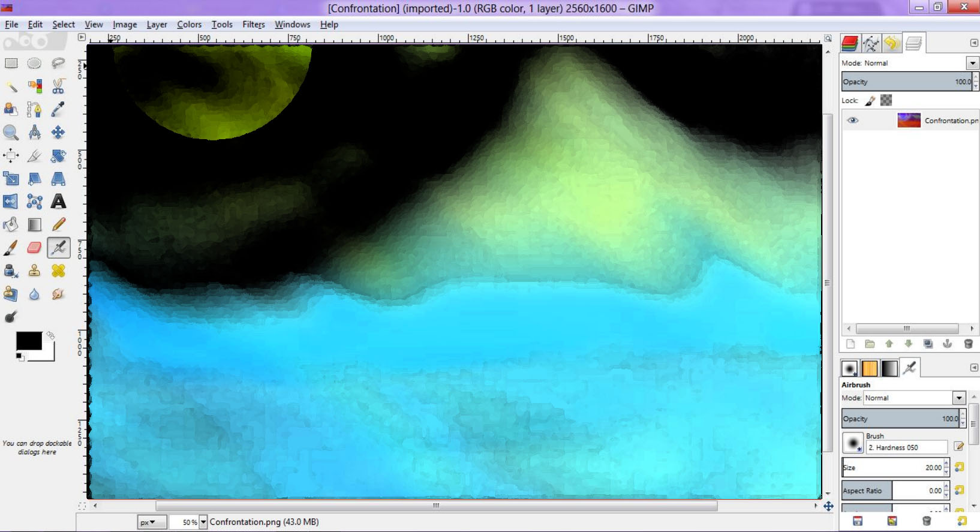This screenshot has height=532, width=980.
Task: Select the Flip tool
Action: [11, 202]
